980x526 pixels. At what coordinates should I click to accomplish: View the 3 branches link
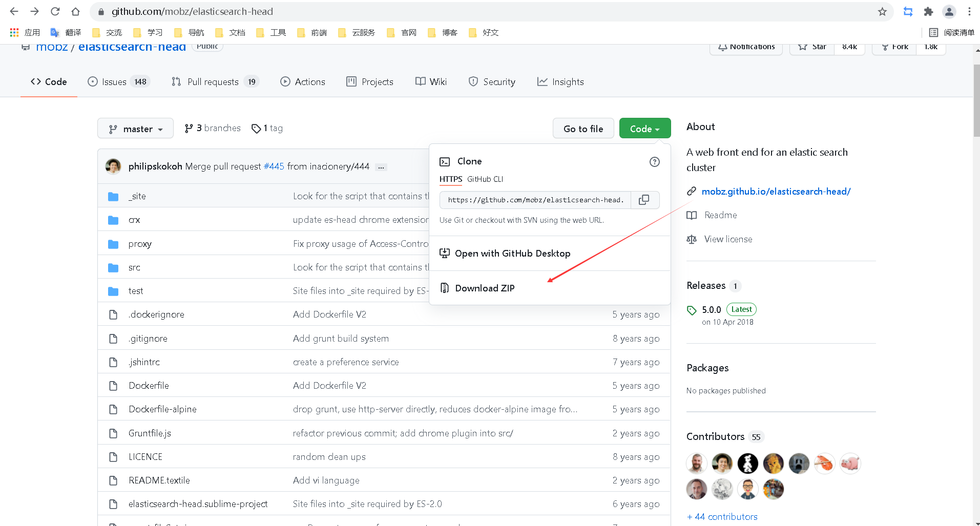coord(213,128)
